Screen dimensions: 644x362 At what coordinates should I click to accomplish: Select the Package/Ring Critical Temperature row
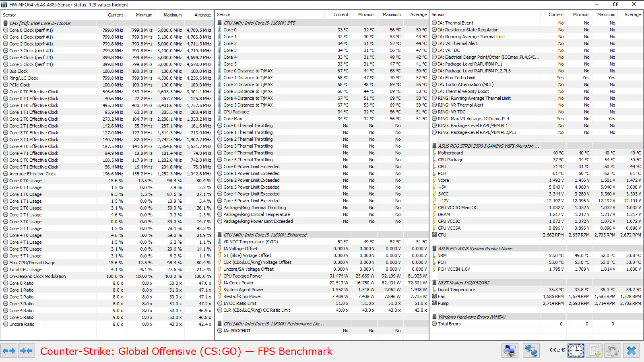coord(322,214)
